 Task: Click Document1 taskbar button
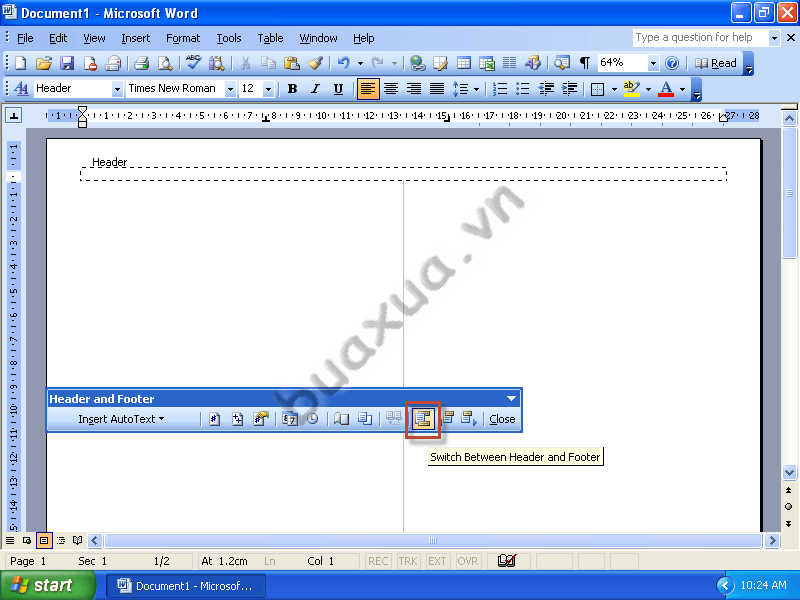[186, 586]
